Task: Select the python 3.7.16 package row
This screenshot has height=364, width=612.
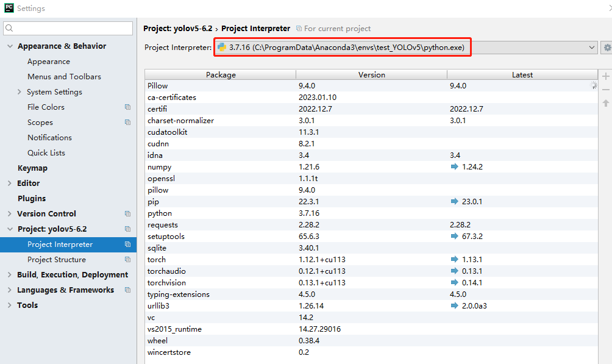Action: pyautogui.click(x=371, y=213)
